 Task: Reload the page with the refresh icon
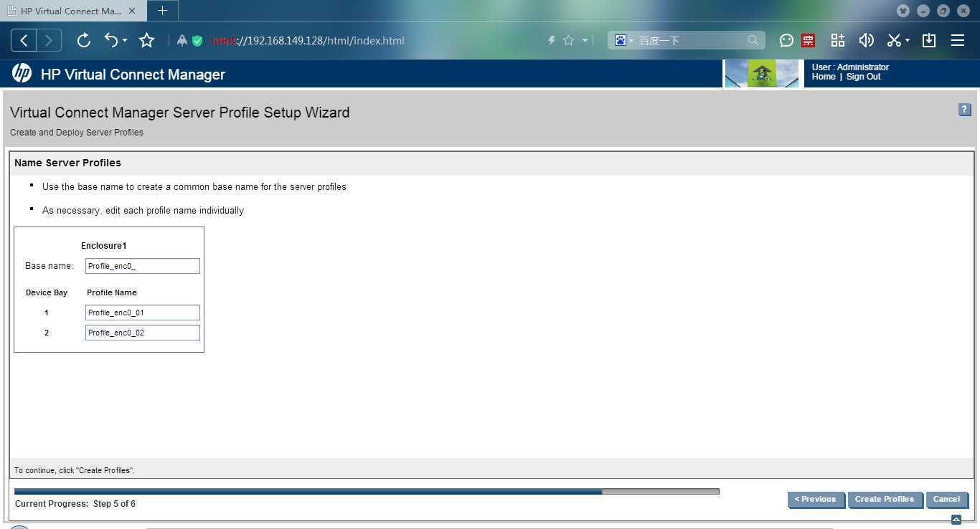(x=84, y=40)
